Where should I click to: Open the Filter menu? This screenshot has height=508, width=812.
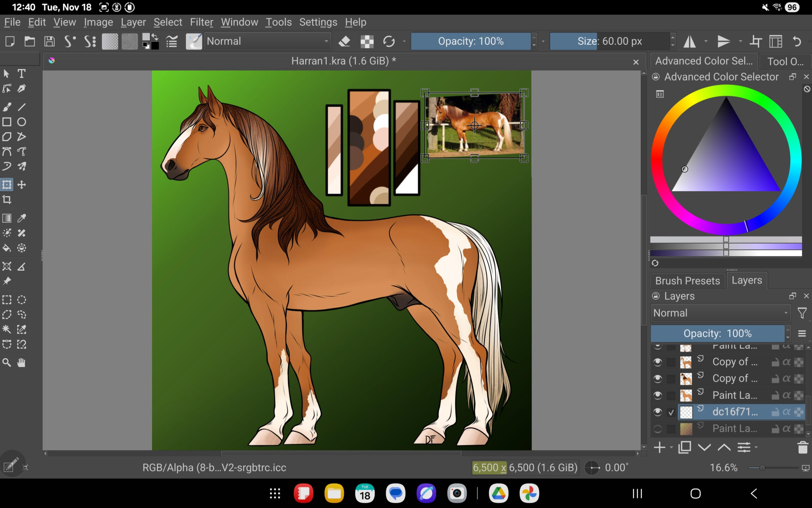click(201, 22)
